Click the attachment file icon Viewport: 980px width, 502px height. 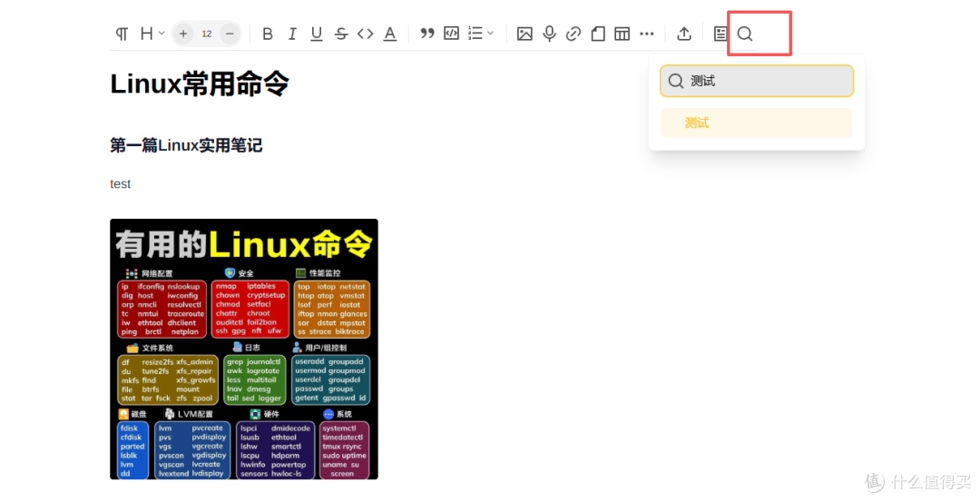point(597,34)
